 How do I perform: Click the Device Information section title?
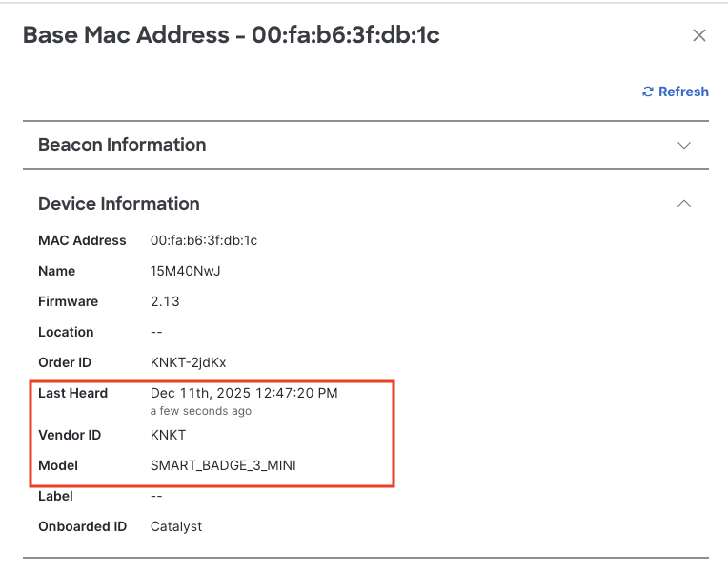click(119, 204)
